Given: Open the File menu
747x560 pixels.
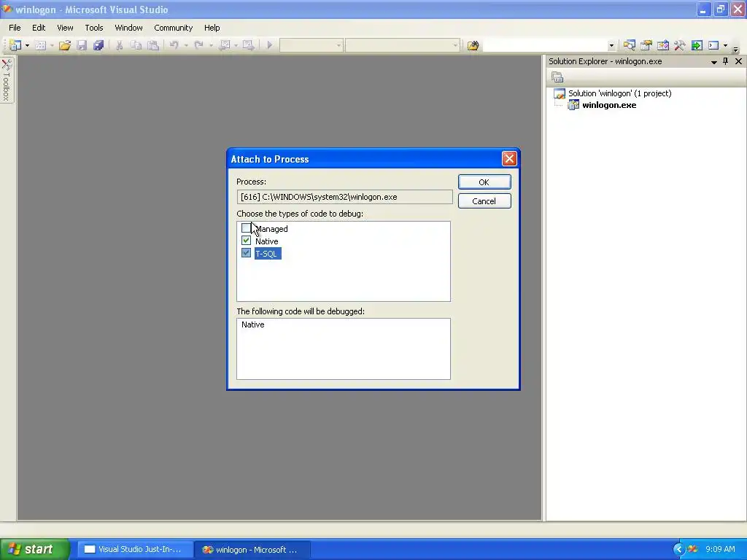Looking at the screenshot, I should pos(15,28).
